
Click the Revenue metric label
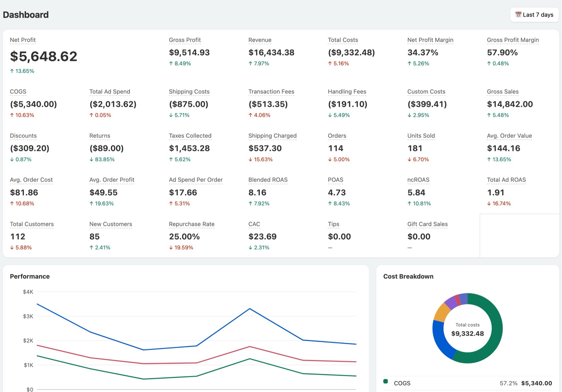pos(260,40)
